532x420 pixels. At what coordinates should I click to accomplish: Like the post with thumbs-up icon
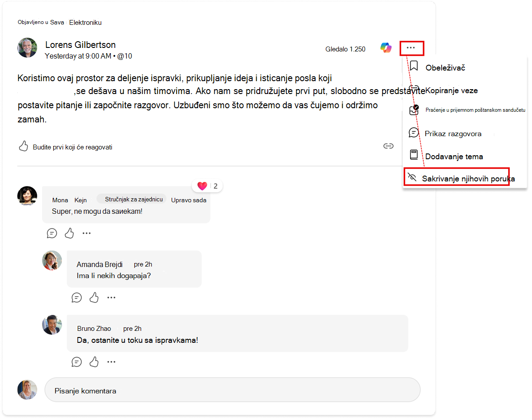pyautogui.click(x=23, y=146)
